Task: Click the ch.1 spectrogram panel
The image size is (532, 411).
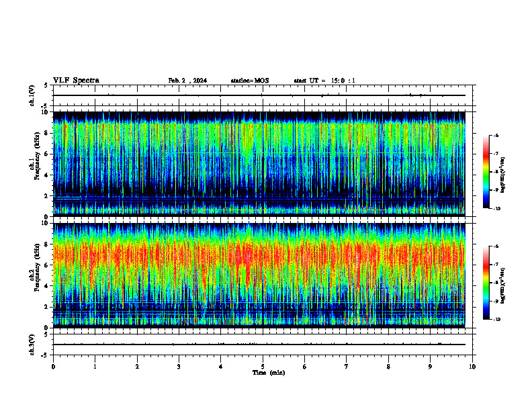Action: tap(259, 164)
